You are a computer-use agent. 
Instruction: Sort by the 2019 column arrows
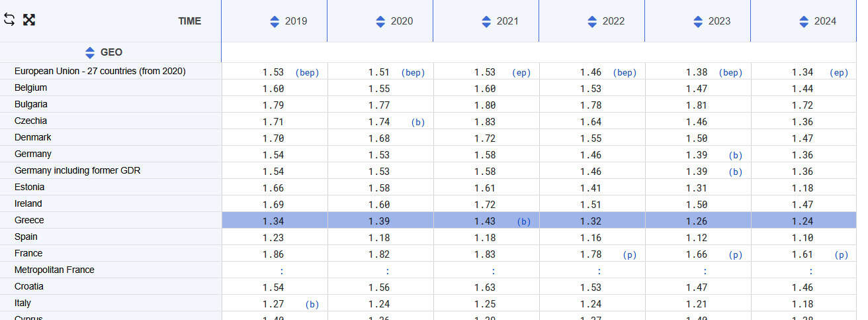(x=275, y=21)
